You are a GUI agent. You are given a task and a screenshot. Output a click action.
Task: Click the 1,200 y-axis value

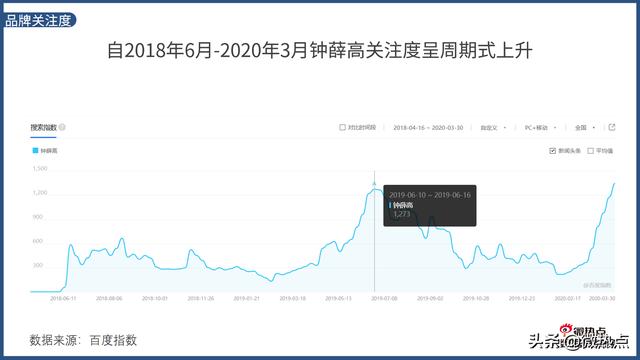40,193
